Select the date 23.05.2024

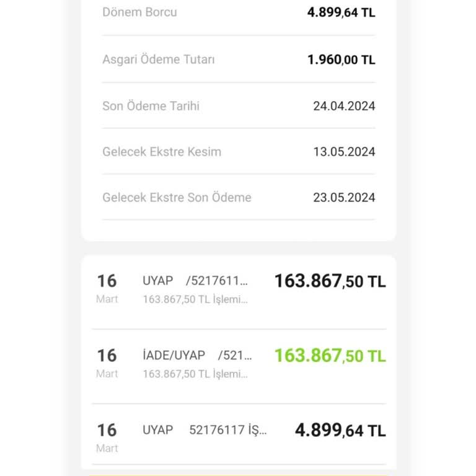tap(344, 198)
